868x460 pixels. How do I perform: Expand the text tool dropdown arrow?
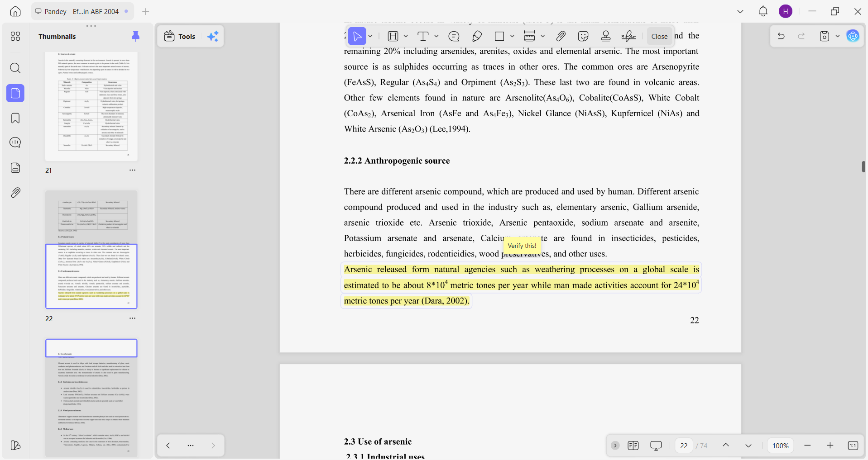pyautogui.click(x=436, y=36)
